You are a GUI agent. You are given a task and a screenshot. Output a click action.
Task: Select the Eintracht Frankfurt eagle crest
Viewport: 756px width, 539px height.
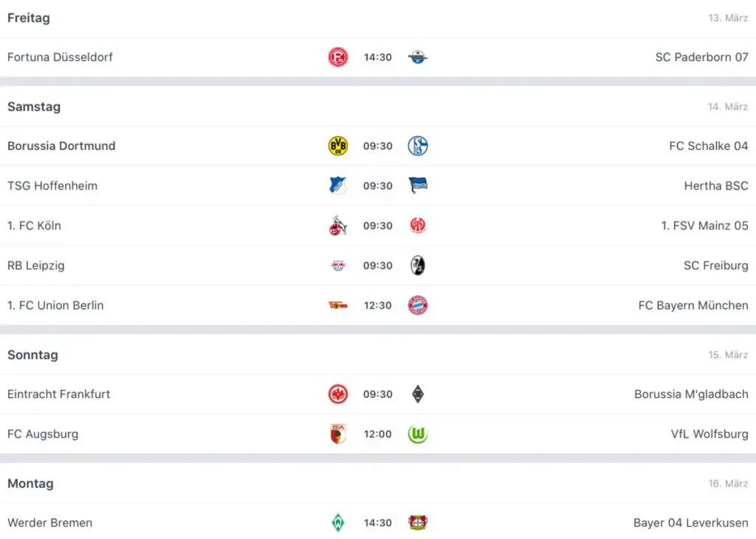pos(338,394)
